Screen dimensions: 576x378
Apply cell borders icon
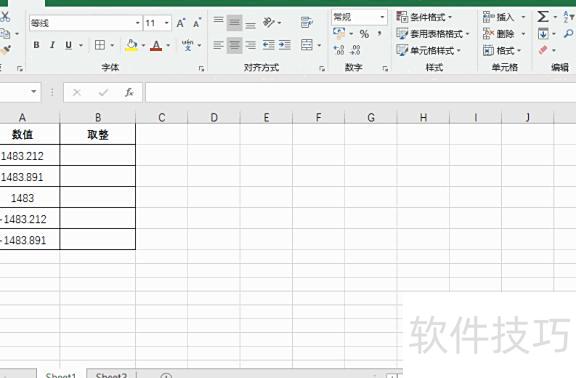[100, 45]
